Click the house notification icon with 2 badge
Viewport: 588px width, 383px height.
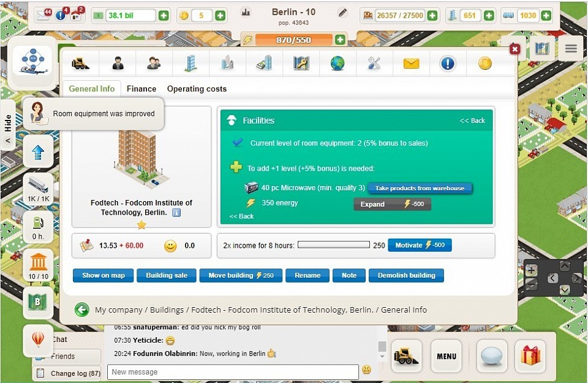[77, 15]
